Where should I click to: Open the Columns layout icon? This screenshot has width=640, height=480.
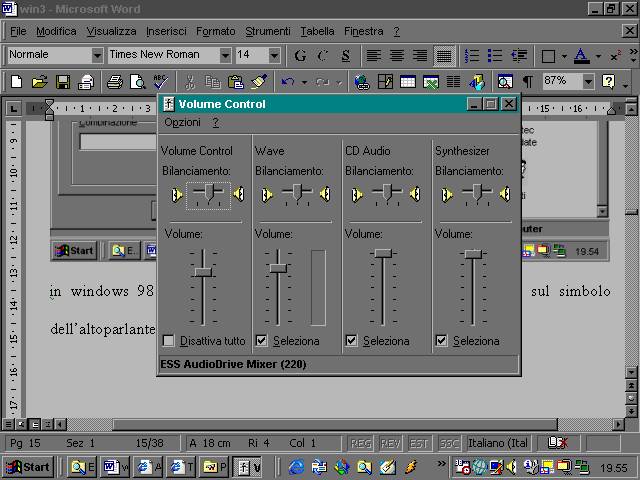click(453, 82)
